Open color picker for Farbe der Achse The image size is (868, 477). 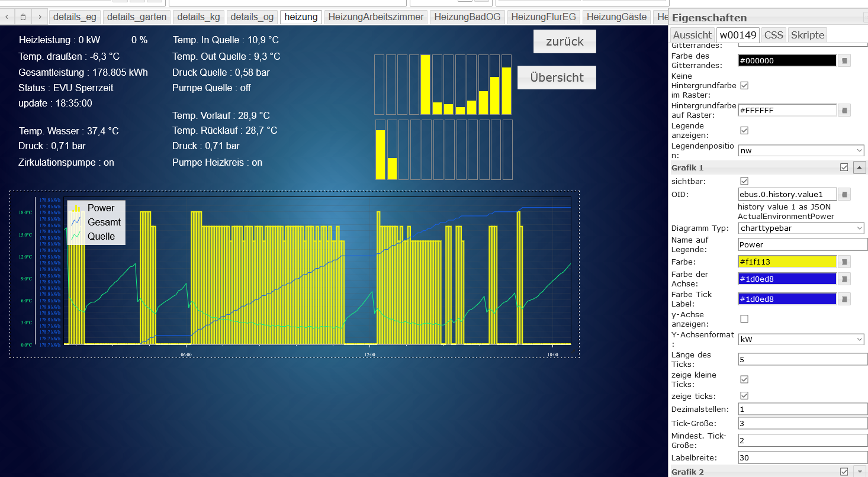[x=844, y=279]
